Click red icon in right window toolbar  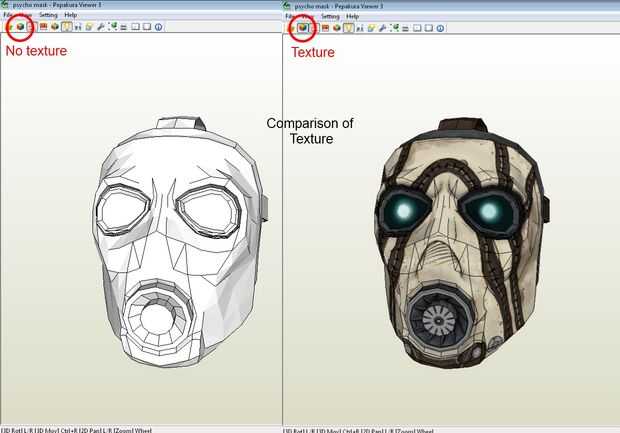(x=325, y=28)
